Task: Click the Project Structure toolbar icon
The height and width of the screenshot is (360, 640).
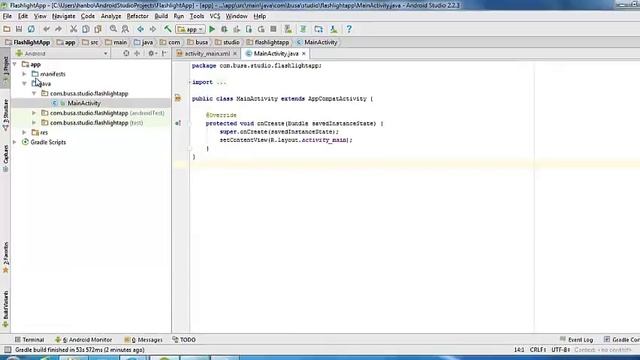Action: click(x=318, y=29)
